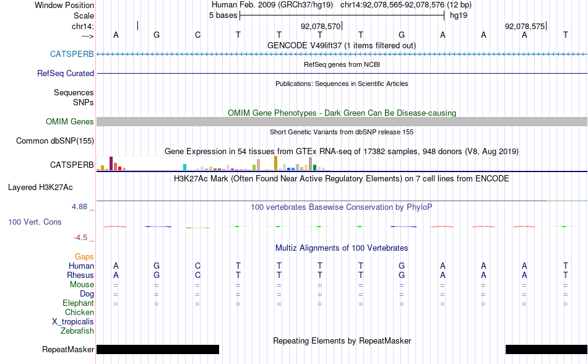Click the GENCODE V49lift37 track title
This screenshot has width=588, height=364.
pyautogui.click(x=342, y=45)
